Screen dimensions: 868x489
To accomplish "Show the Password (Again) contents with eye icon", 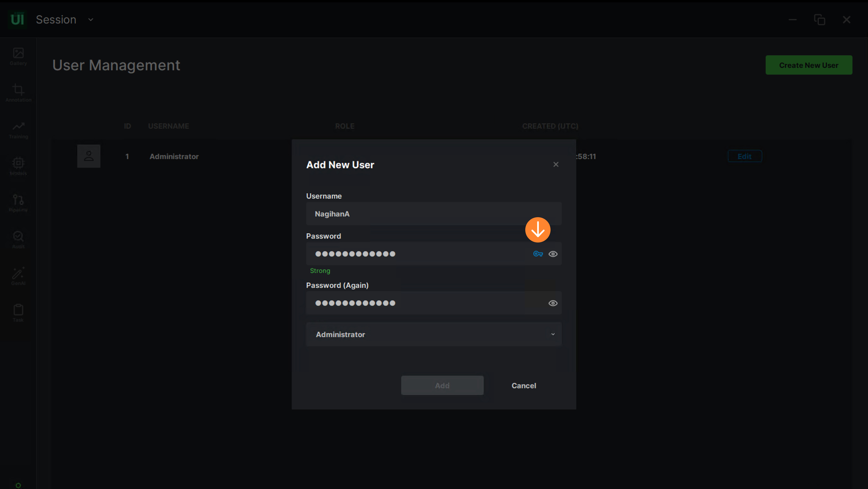I will [553, 303].
